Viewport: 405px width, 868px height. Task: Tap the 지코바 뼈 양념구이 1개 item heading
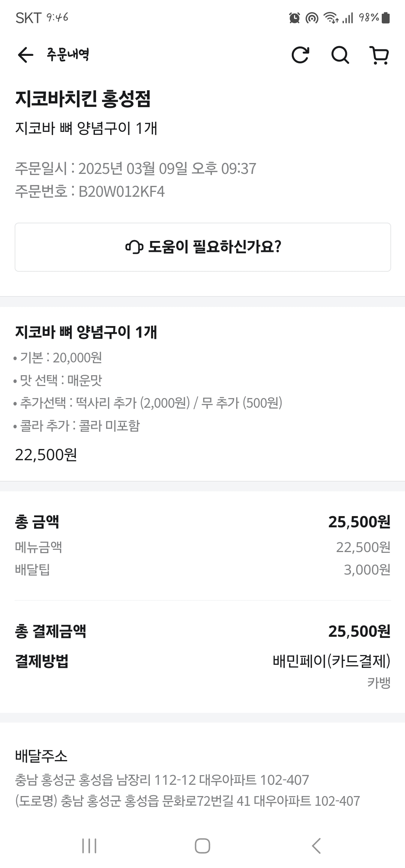pyautogui.click(x=86, y=332)
